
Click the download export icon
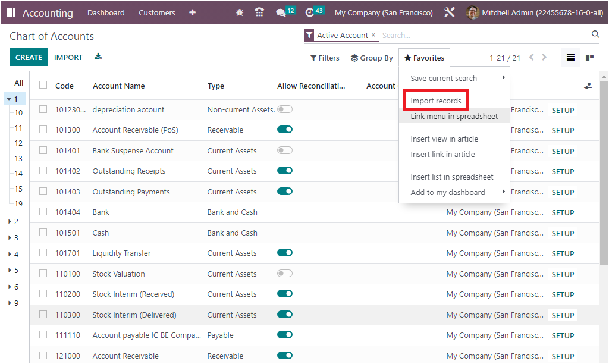98,57
